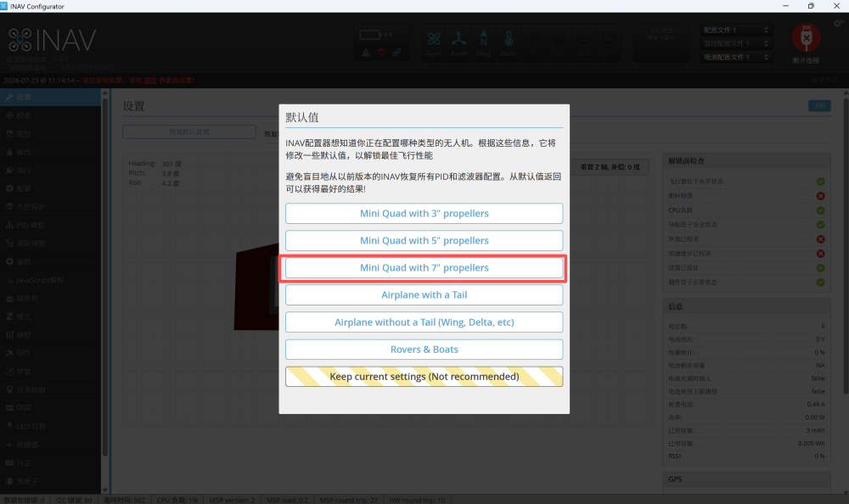
Task: Open the 模式 tab in the sidebar
Action: click(x=50, y=316)
